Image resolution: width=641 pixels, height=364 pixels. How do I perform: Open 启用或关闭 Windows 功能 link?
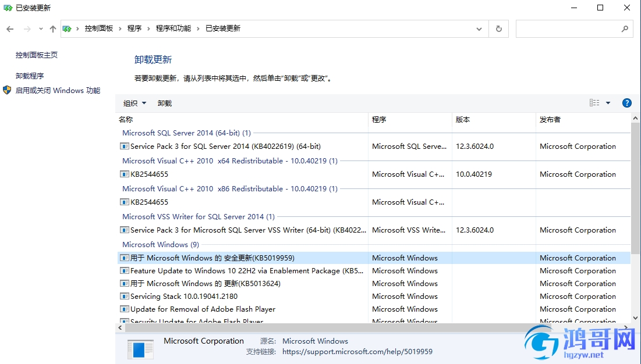[58, 90]
